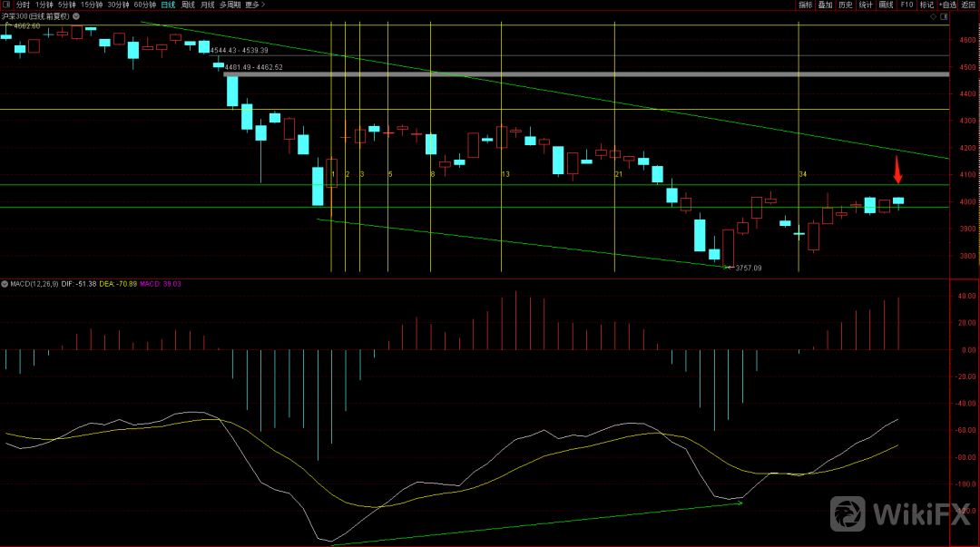Open the 画线 drawing tools
The image size is (980, 547).
(x=887, y=5)
